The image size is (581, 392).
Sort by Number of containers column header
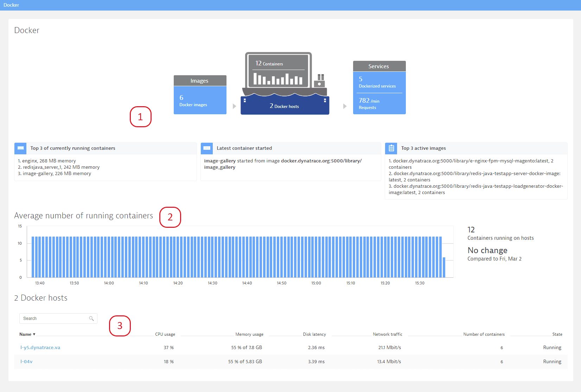point(484,334)
